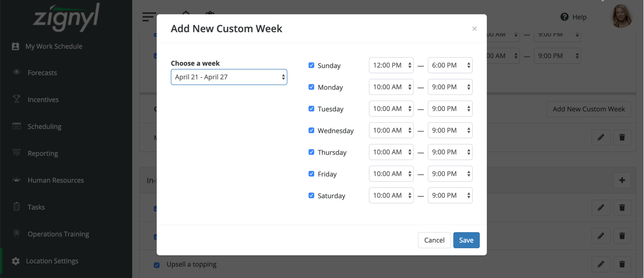Image resolution: width=644 pixels, height=278 pixels.
Task: Close the Add New Custom Week dialog
Action: click(474, 29)
